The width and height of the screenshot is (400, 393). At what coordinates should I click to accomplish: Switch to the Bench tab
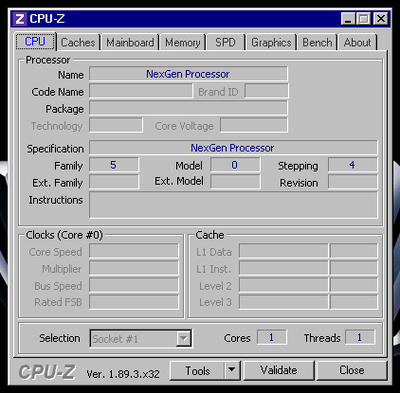tap(317, 43)
